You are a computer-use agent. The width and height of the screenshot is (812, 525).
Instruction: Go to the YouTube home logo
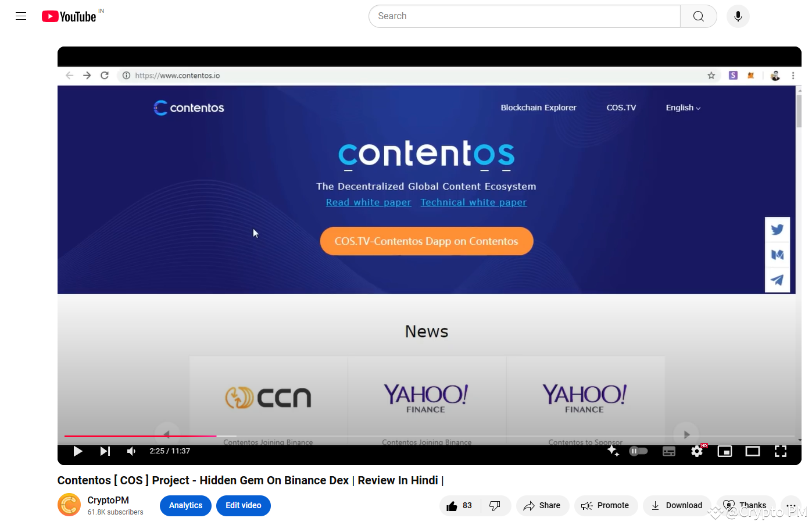coord(69,16)
